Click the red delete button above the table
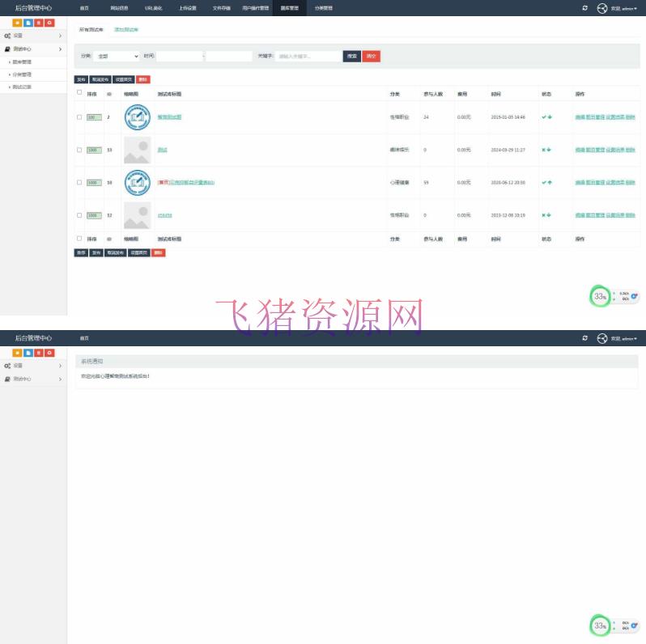 143,79
